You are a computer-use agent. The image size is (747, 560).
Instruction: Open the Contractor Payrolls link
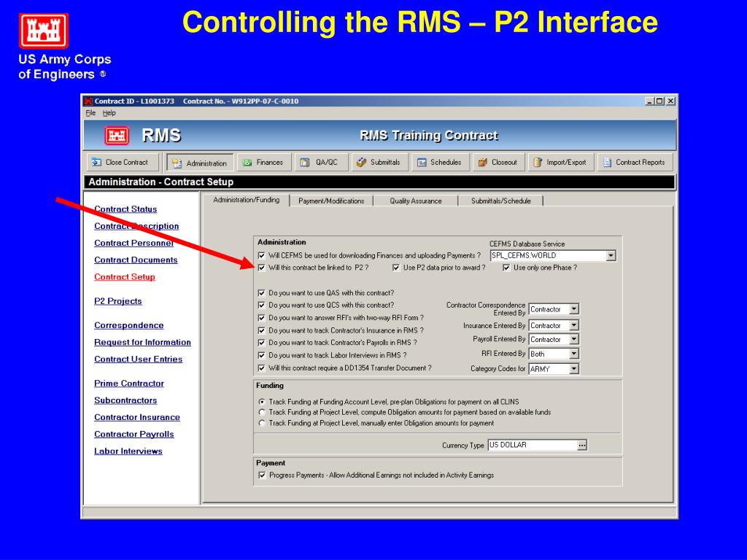click(x=134, y=435)
